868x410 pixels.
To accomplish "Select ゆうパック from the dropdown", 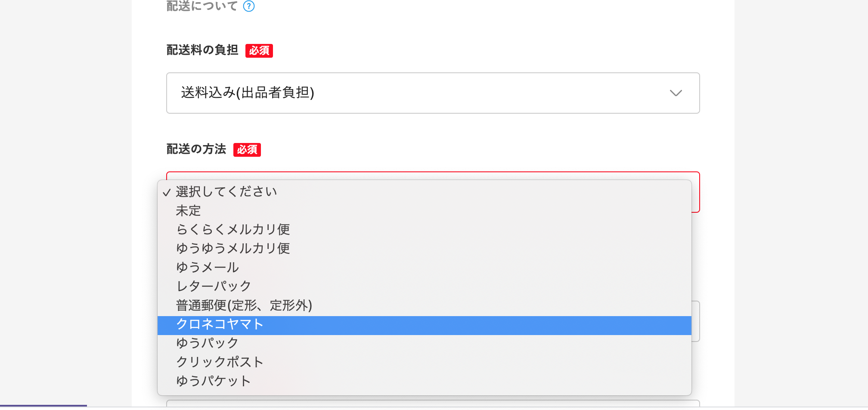I will tap(425, 343).
